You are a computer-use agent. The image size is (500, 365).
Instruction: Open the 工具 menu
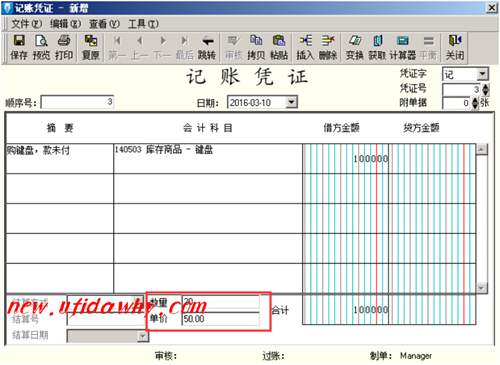pyautogui.click(x=143, y=24)
